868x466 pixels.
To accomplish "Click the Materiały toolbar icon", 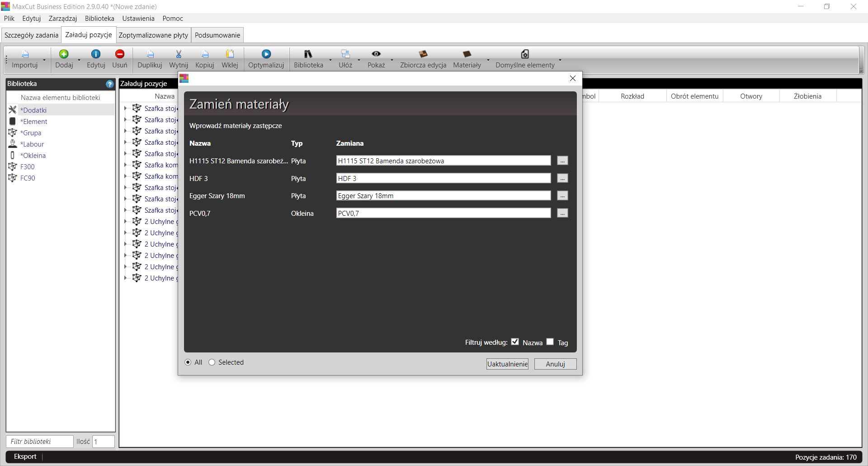I will click(467, 54).
